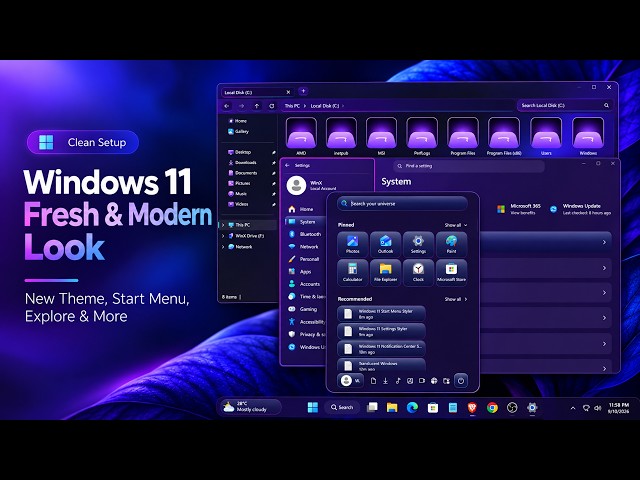Screen dimensions: 640x480
Task: Click the Windows Start button on taskbar
Action: [313, 407]
